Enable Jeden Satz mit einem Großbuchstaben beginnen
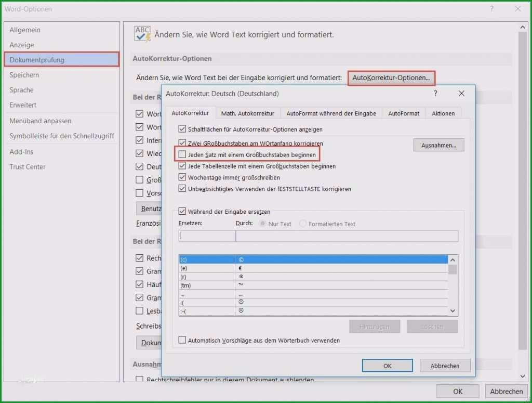532x403 pixels. pos(182,154)
